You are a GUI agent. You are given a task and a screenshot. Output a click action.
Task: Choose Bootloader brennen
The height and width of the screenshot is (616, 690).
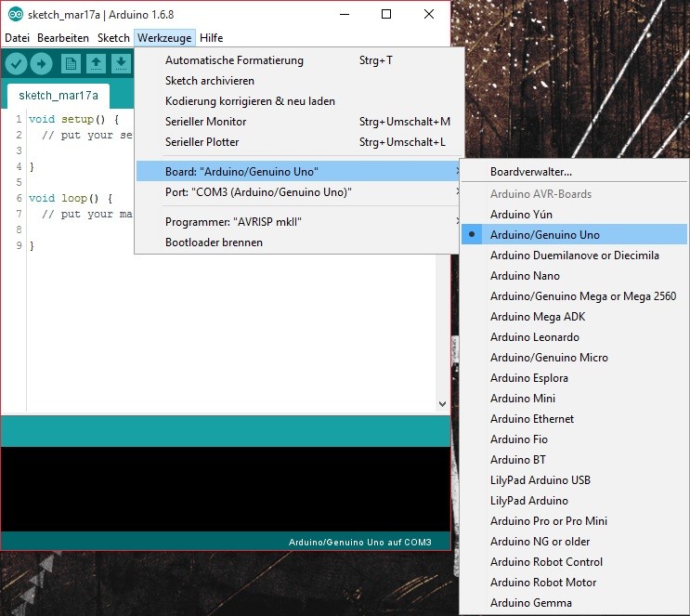click(x=298, y=242)
